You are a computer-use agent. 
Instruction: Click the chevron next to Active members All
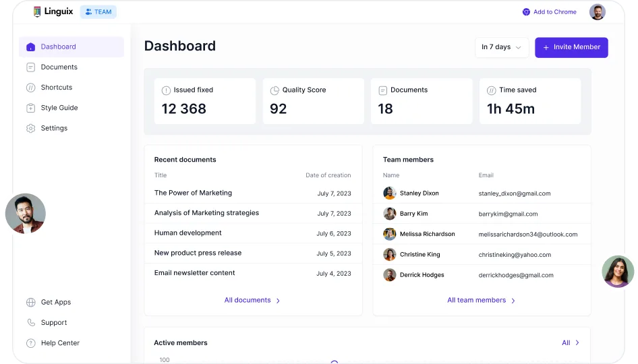[577, 343]
